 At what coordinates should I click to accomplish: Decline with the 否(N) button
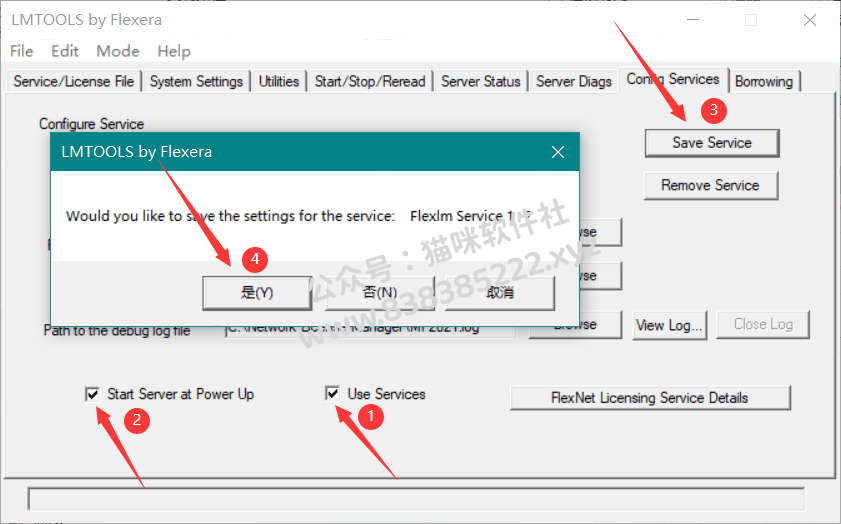coord(380,293)
